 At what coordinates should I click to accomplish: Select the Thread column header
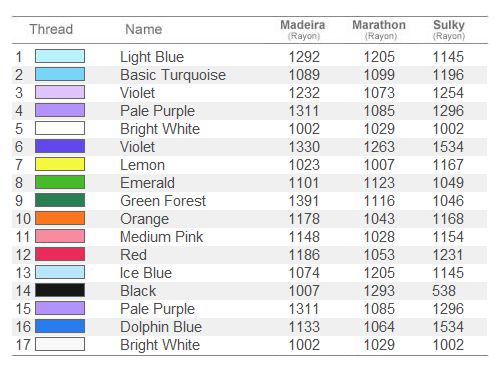point(51,29)
